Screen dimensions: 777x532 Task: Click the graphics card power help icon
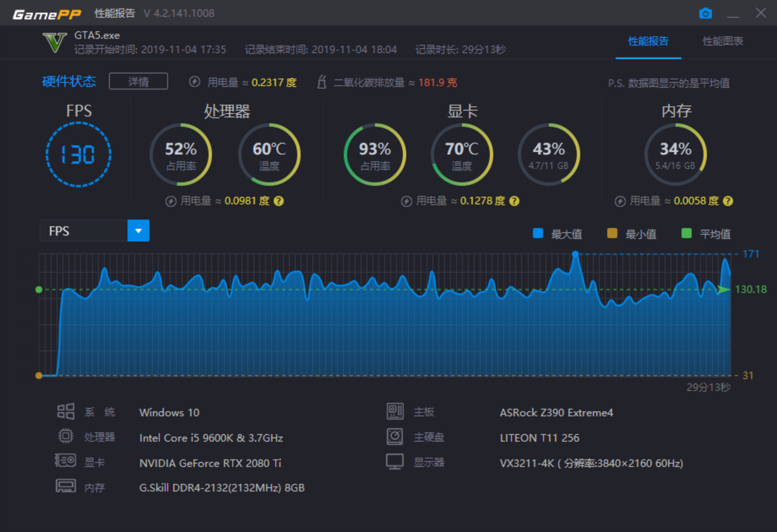coord(514,201)
